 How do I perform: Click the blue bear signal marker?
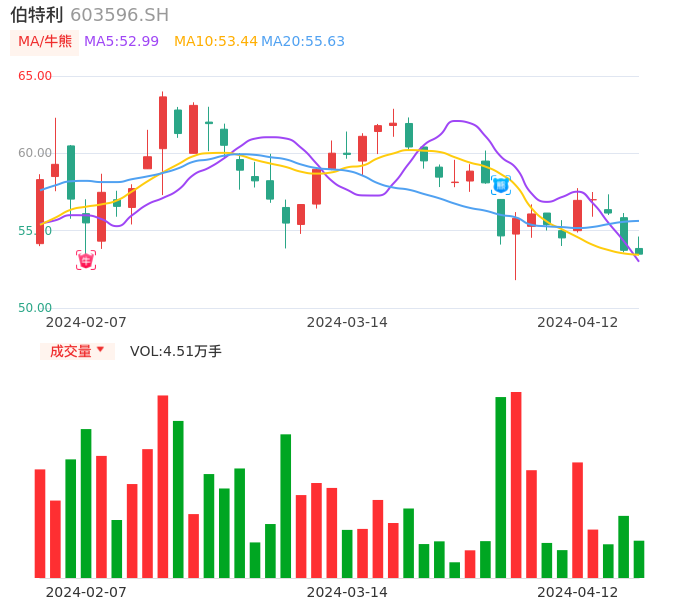click(x=501, y=184)
